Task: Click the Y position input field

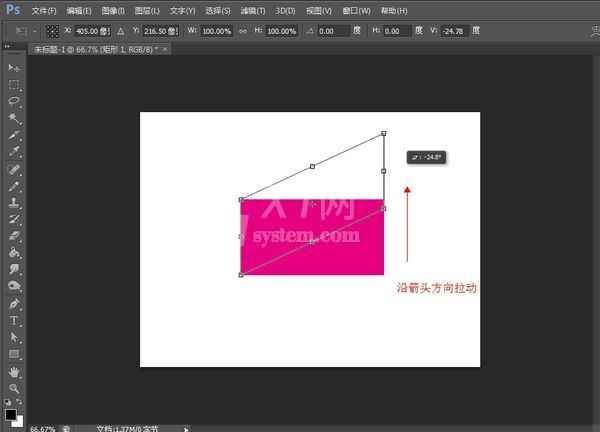Action: pyautogui.click(x=161, y=31)
